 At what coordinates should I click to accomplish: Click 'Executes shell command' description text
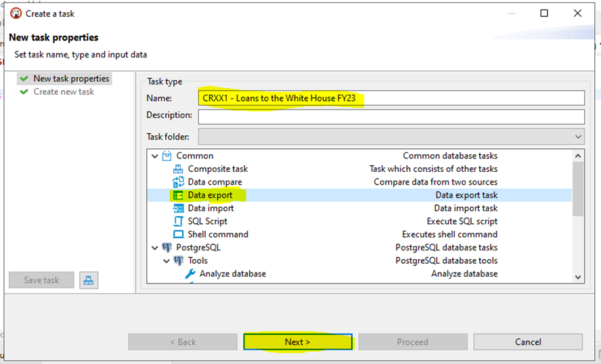pyautogui.click(x=449, y=234)
